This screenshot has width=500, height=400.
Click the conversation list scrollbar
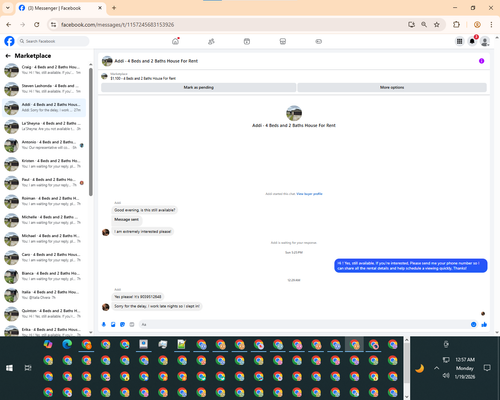tap(91, 132)
